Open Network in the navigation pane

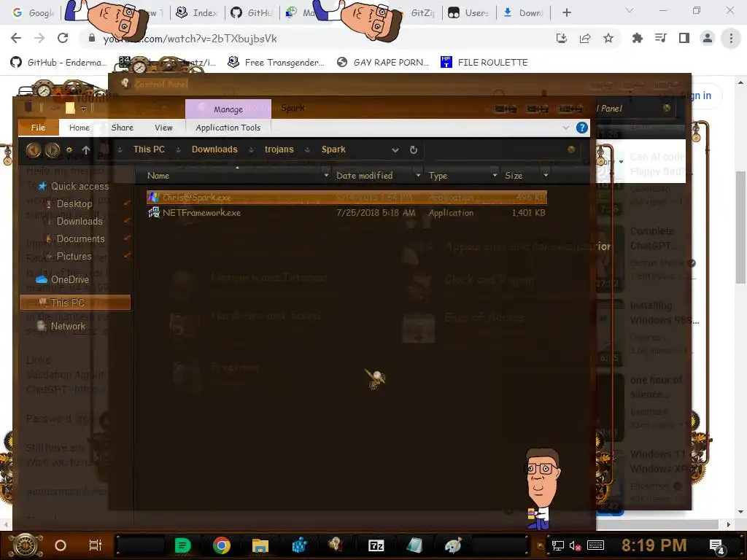click(x=62, y=326)
